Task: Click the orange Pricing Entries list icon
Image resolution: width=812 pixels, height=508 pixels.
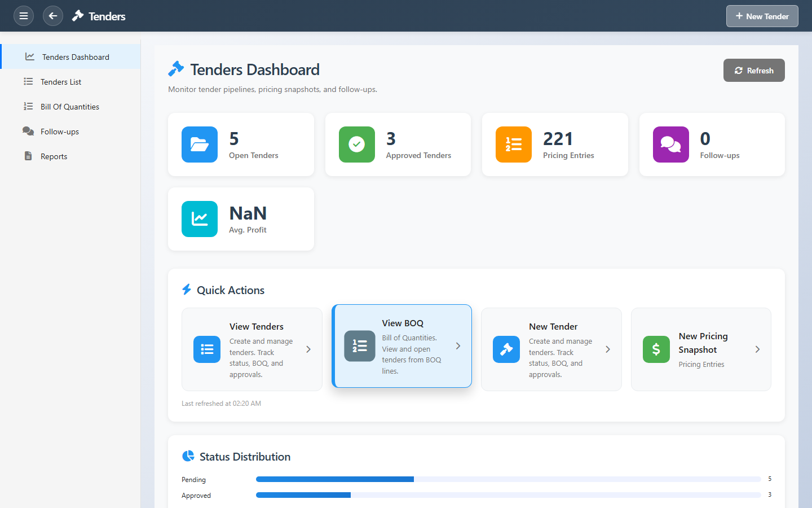Action: (x=513, y=144)
